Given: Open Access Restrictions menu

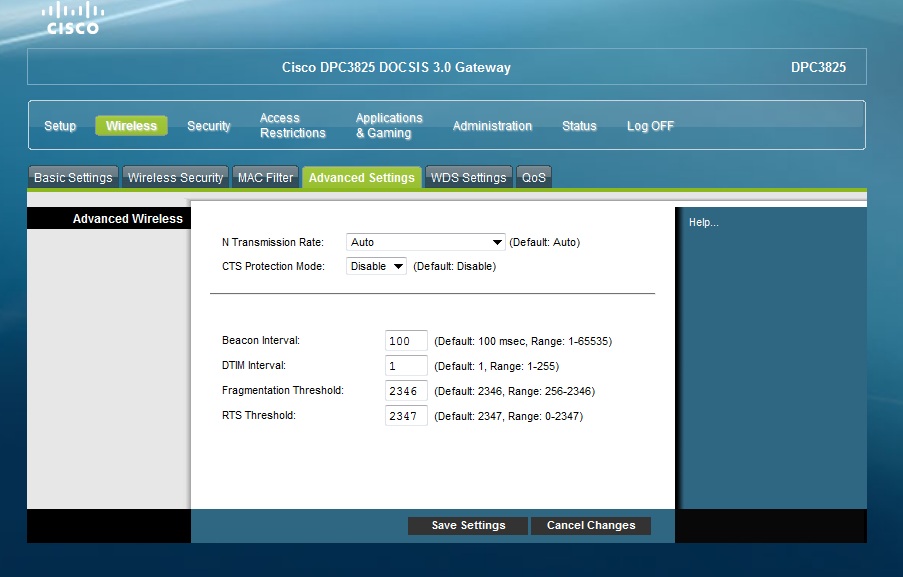Looking at the screenshot, I should [293, 126].
